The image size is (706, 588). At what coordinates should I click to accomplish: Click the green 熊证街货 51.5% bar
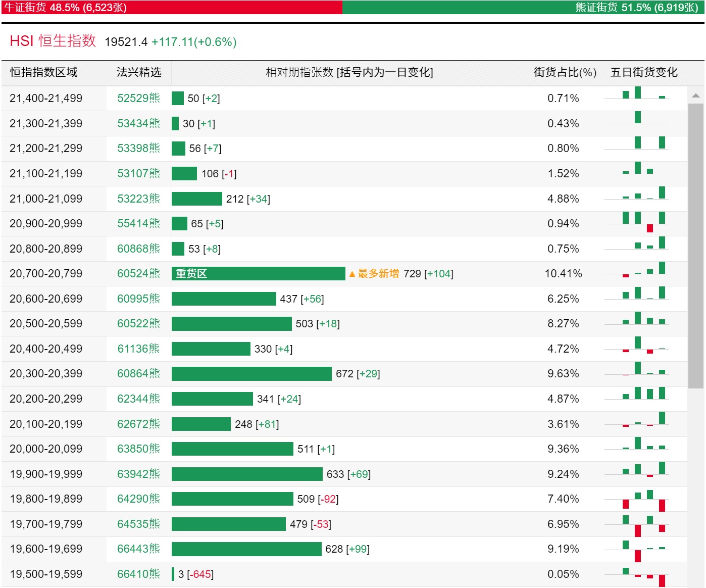pos(523,8)
